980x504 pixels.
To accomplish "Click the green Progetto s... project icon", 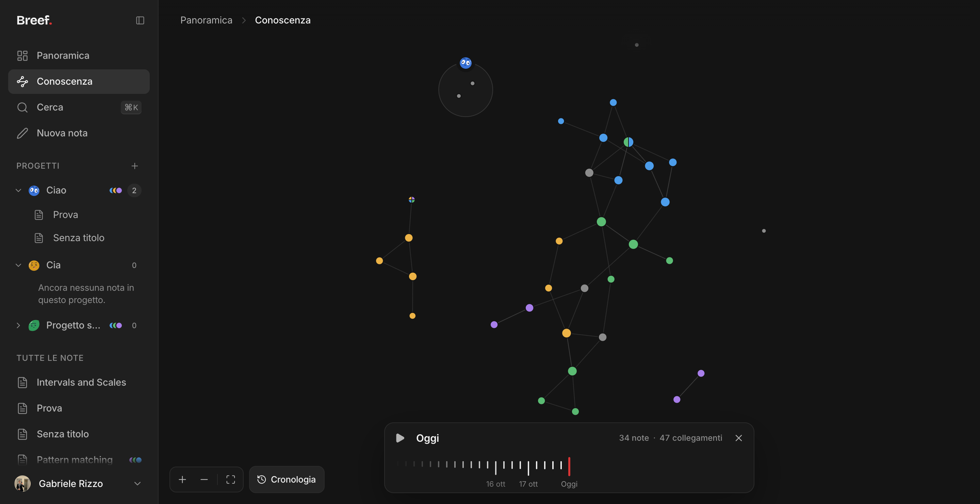I will click(x=34, y=325).
